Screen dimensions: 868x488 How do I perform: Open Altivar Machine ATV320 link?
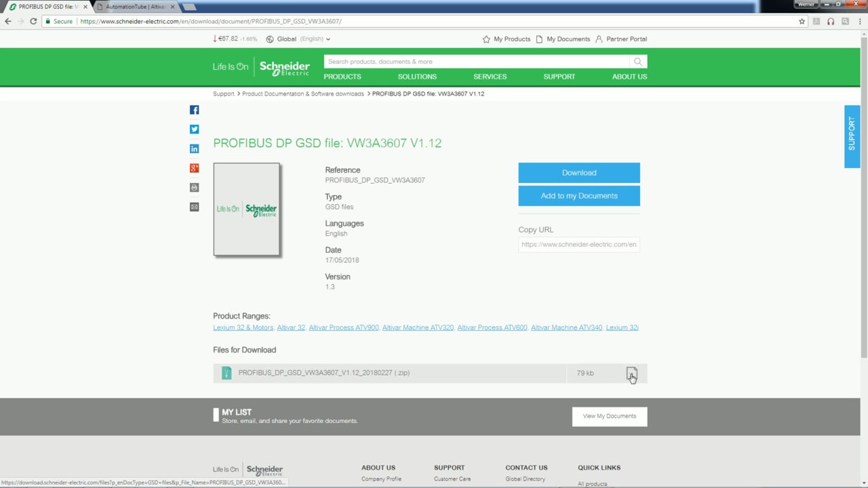click(418, 327)
